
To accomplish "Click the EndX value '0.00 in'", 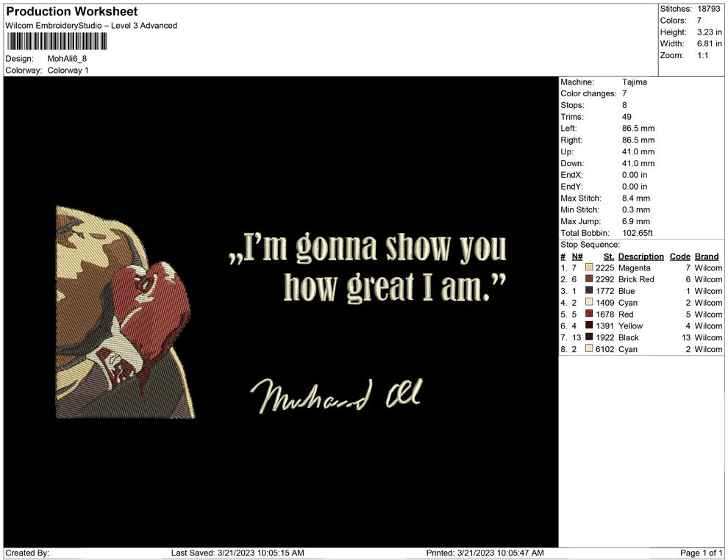I will click(634, 175).
